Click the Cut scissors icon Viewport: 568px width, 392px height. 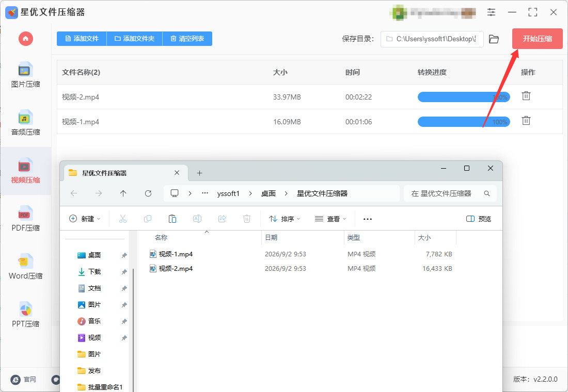(x=123, y=219)
